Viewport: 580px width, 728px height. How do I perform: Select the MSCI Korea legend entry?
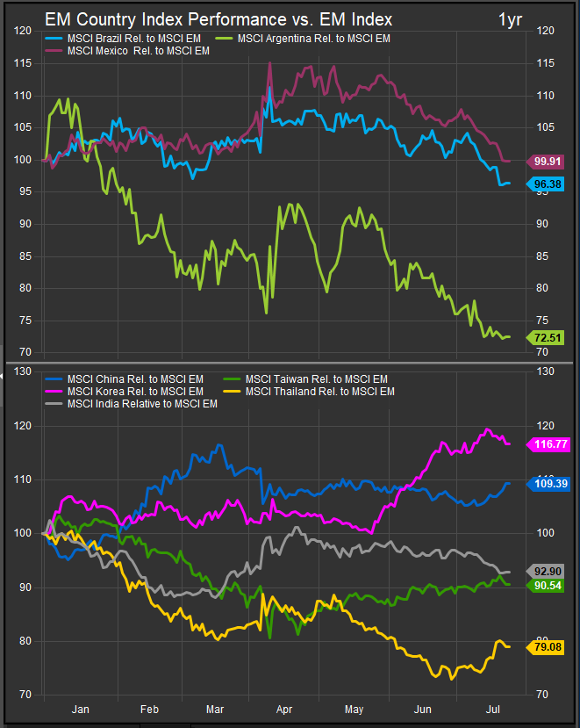point(135,391)
